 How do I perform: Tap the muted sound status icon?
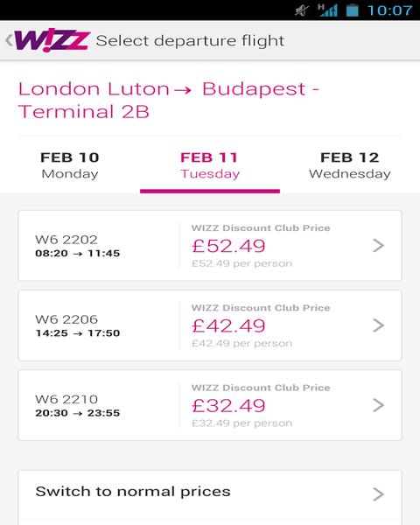301,10
